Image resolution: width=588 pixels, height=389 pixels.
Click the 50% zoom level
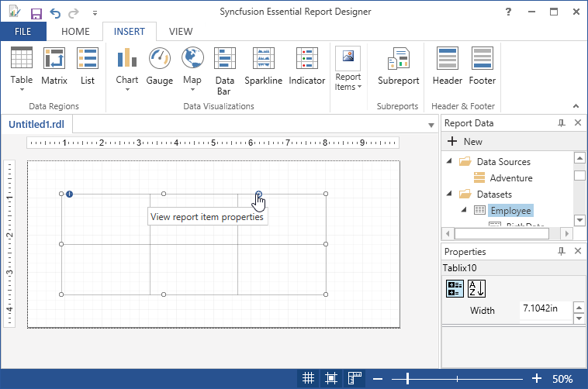562,379
